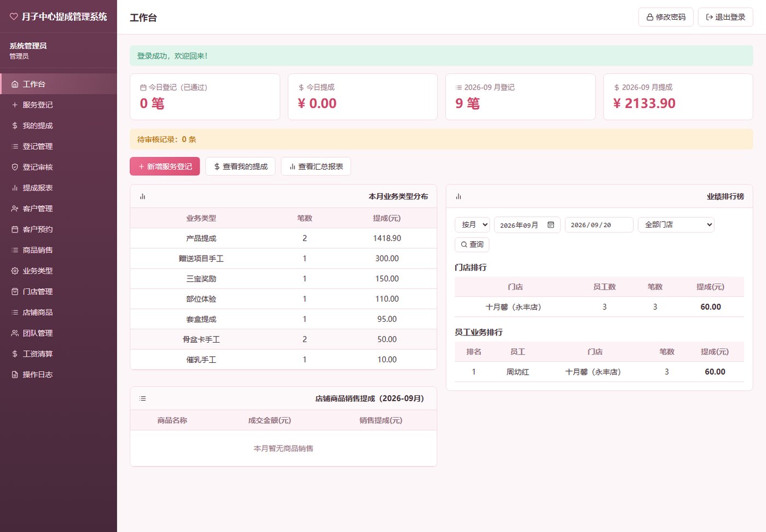Select 提成报表 from the sidebar
Viewport: 766px width, 532px height.
tap(59, 188)
